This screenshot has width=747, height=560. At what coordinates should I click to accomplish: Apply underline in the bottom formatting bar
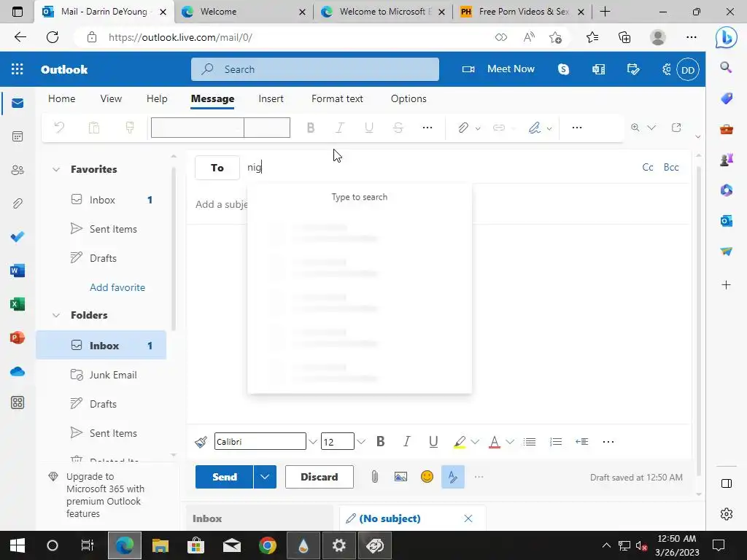pos(433,442)
